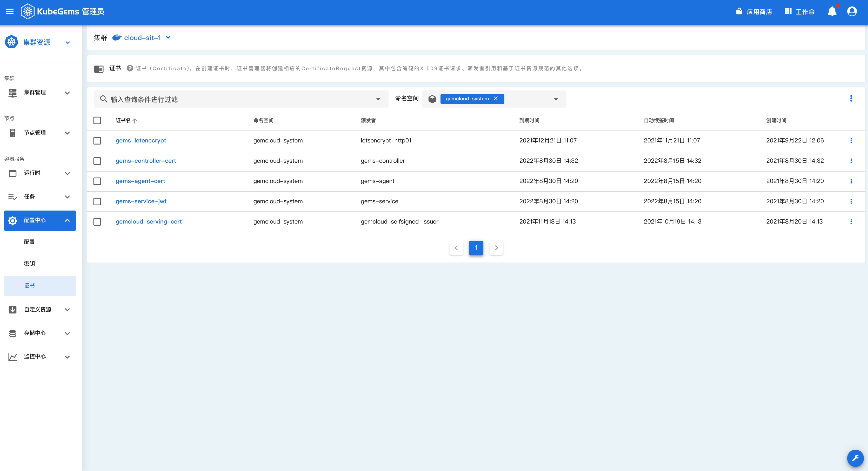Check the gems-service-jwt row checkbox
Image resolution: width=868 pixels, height=471 pixels.
pyautogui.click(x=97, y=201)
